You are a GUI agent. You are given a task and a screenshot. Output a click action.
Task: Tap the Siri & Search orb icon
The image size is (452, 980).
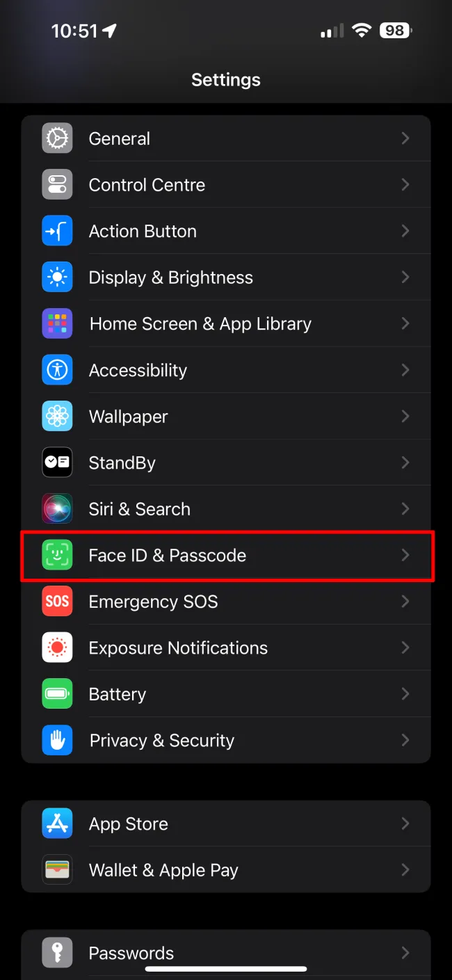tap(57, 509)
